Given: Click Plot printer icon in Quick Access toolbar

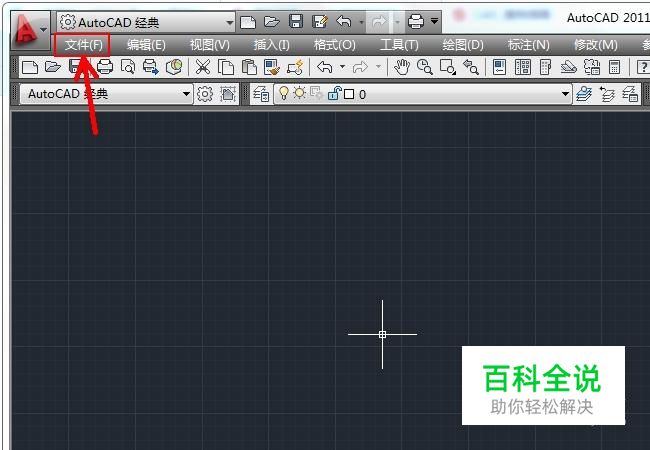Looking at the screenshot, I should [416, 21].
